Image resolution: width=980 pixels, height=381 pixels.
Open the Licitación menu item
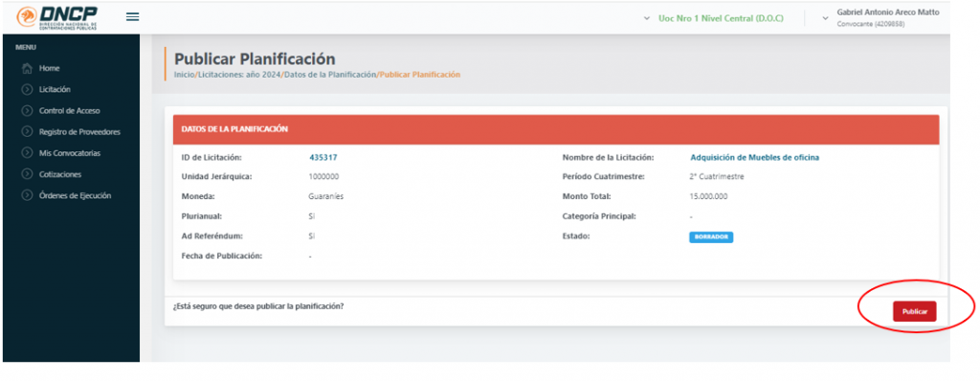click(x=55, y=89)
